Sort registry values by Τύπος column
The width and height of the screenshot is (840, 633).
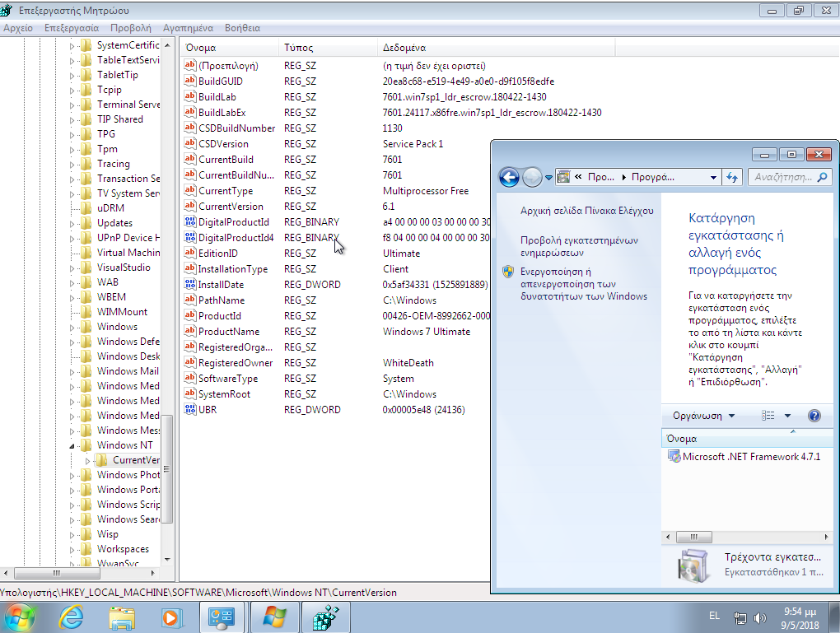(x=328, y=48)
